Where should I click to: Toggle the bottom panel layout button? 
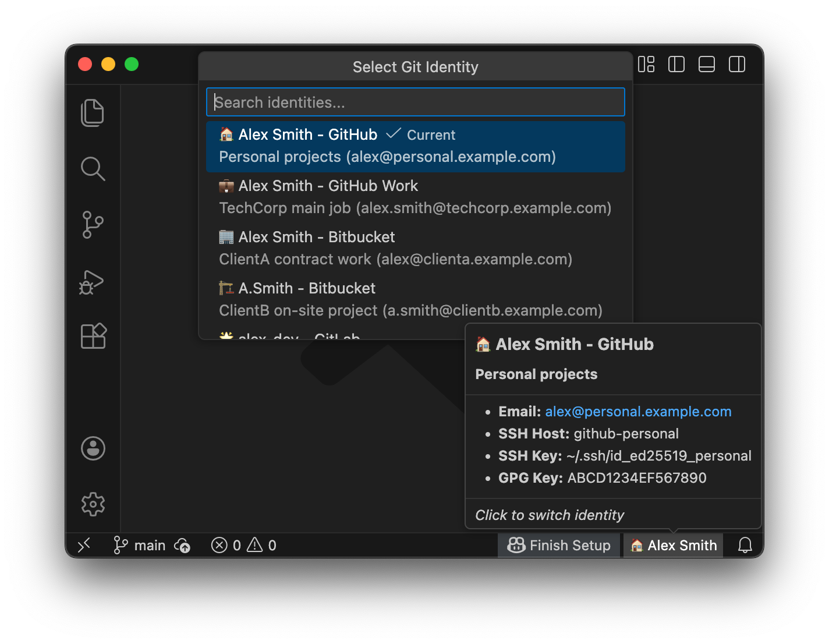pos(706,64)
